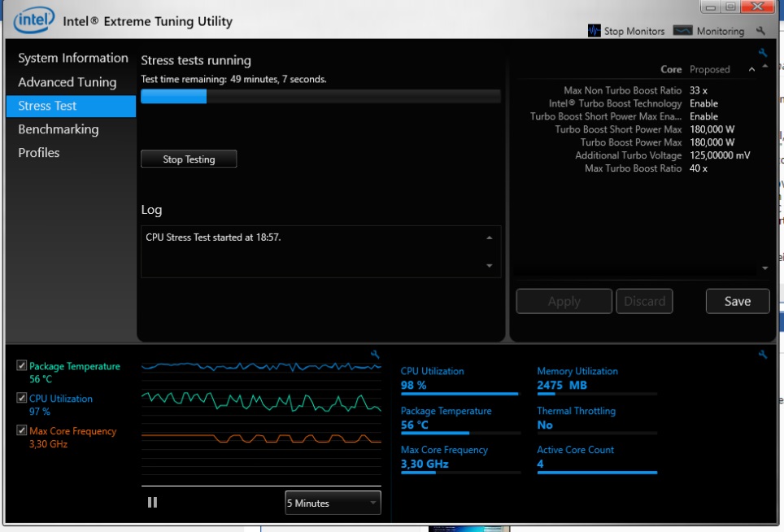Click the Package Temperature 56 °C bar

tap(460, 434)
